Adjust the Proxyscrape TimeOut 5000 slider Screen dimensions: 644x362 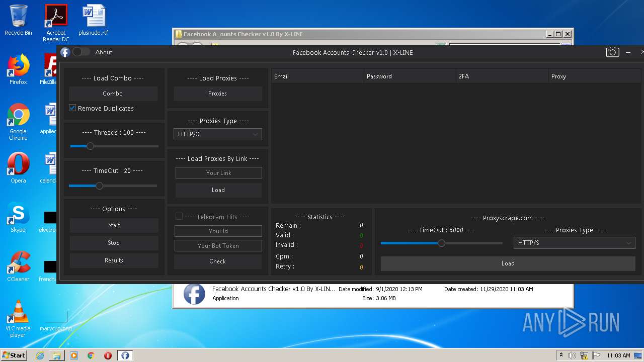click(x=441, y=243)
